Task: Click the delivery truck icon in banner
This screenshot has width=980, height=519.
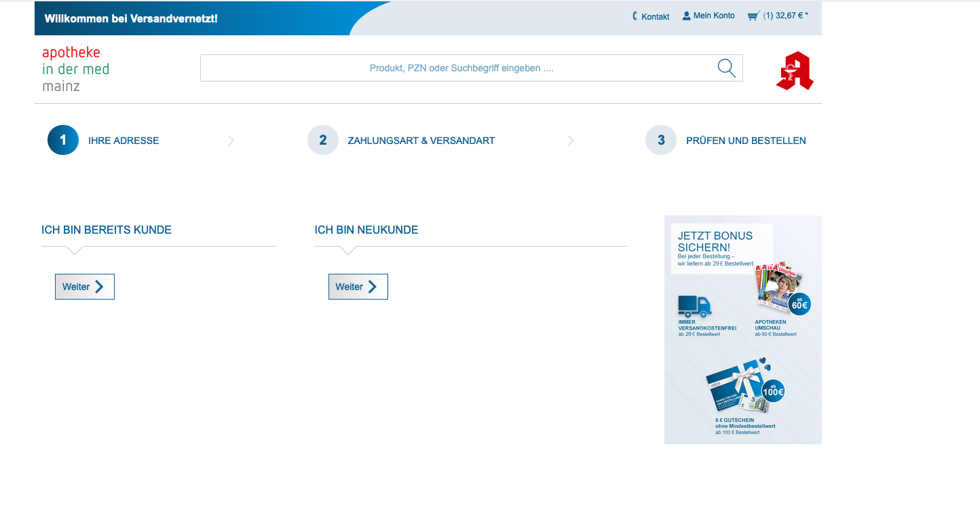Action: (694, 306)
